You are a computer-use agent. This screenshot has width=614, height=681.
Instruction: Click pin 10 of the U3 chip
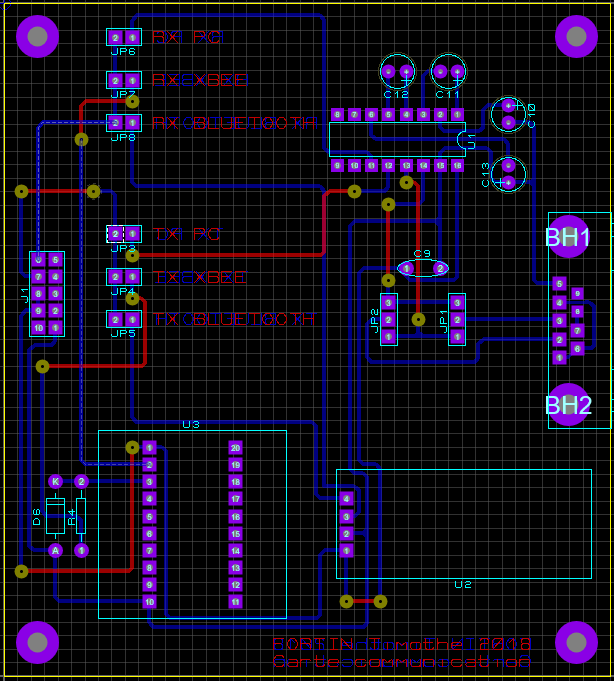[149, 602]
